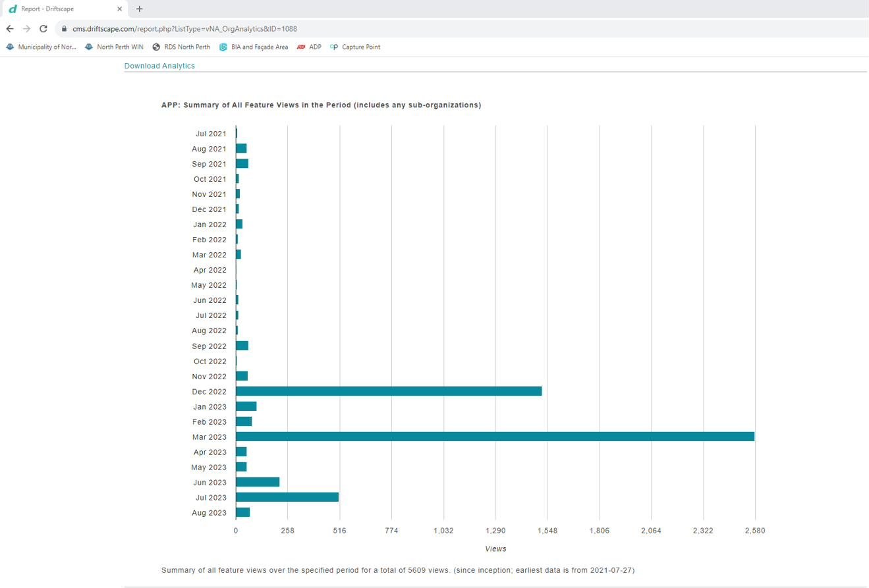This screenshot has height=588, width=869.
Task: Open the BIA and Façade Area bookmark
Action: [254, 47]
